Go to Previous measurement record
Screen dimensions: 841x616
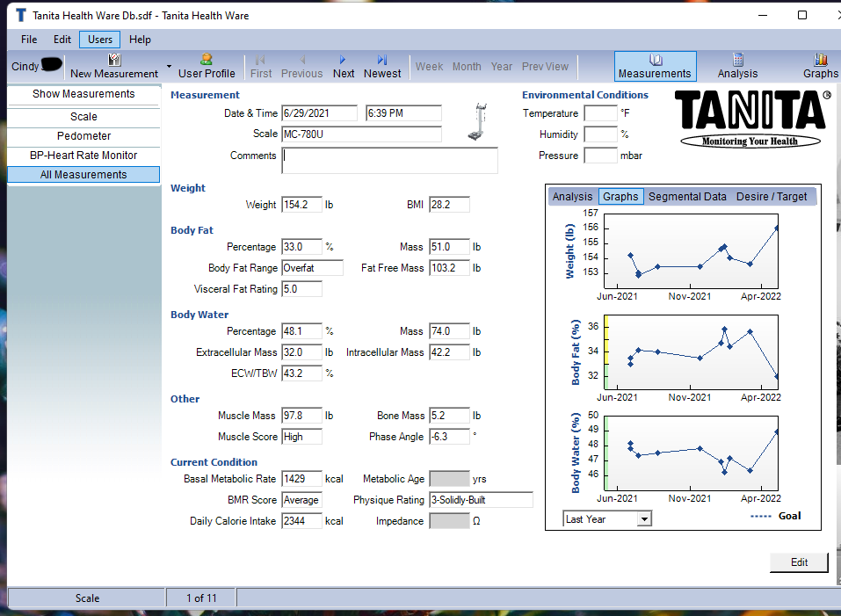[302, 67]
